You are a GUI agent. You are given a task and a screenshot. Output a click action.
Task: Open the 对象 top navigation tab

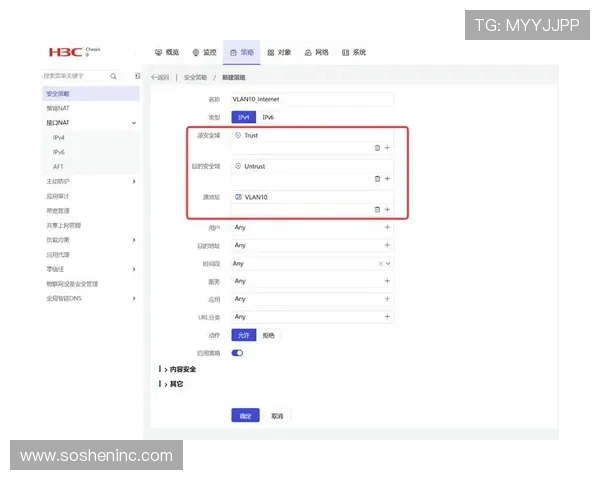click(x=279, y=52)
